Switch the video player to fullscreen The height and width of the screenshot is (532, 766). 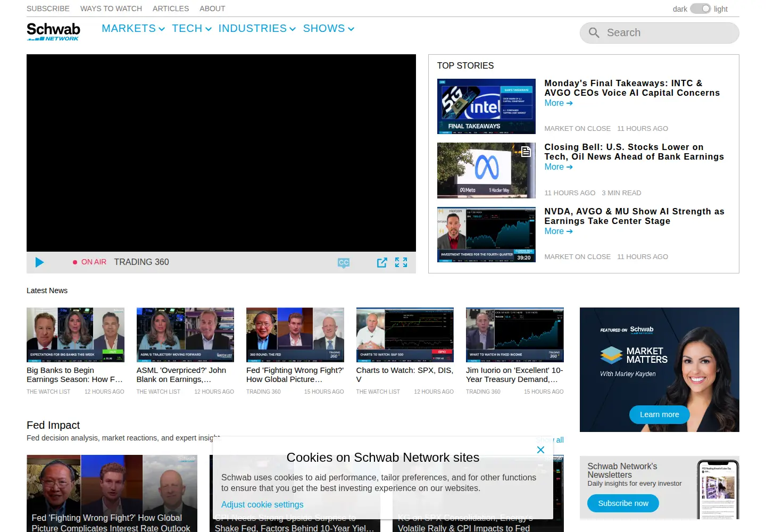(401, 262)
